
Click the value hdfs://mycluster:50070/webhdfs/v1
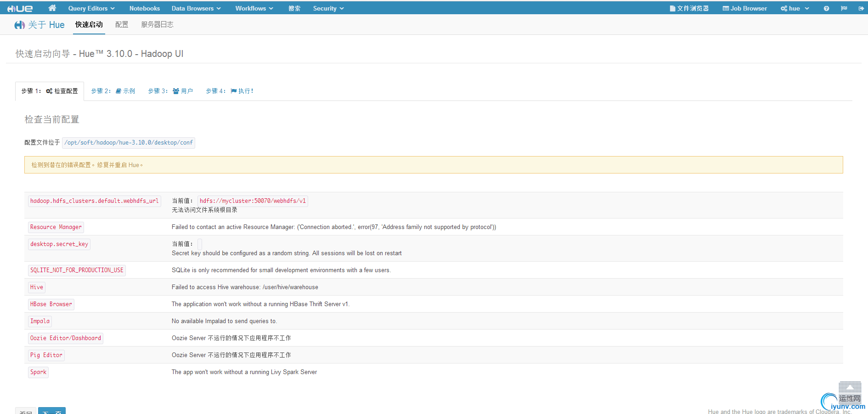click(x=253, y=201)
